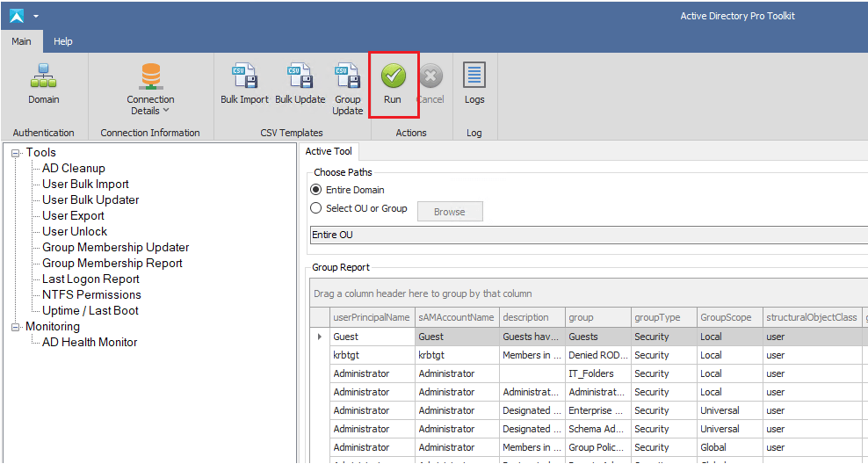Click the 'Denied ROD...' group cell
Image resolution: width=868 pixels, height=471 pixels.
tap(598, 355)
